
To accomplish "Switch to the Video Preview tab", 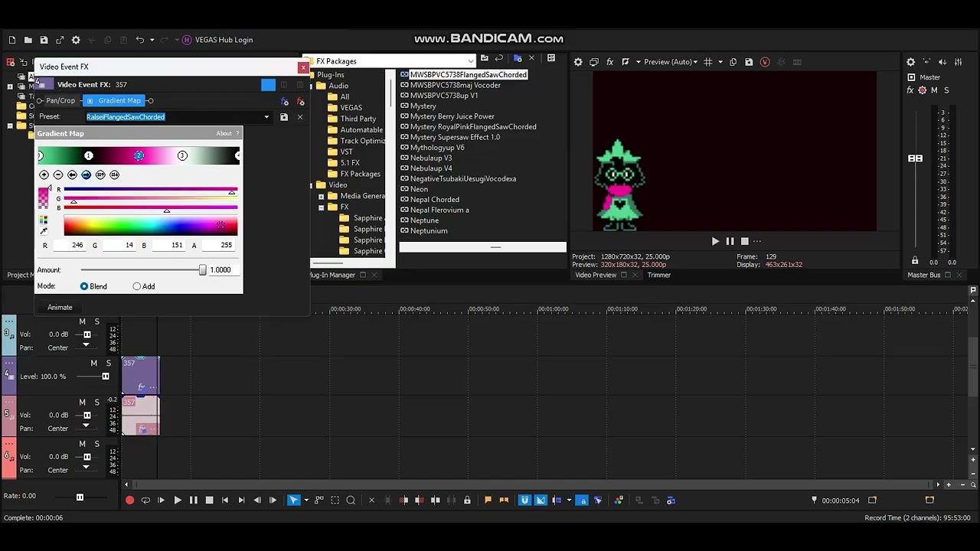I will pos(596,275).
